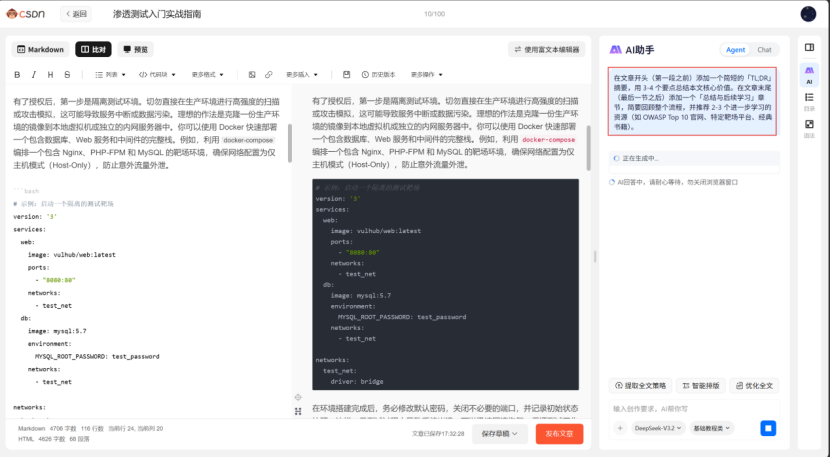Apply strikethrough formatting
The height and width of the screenshot is (457, 830).
(67, 75)
